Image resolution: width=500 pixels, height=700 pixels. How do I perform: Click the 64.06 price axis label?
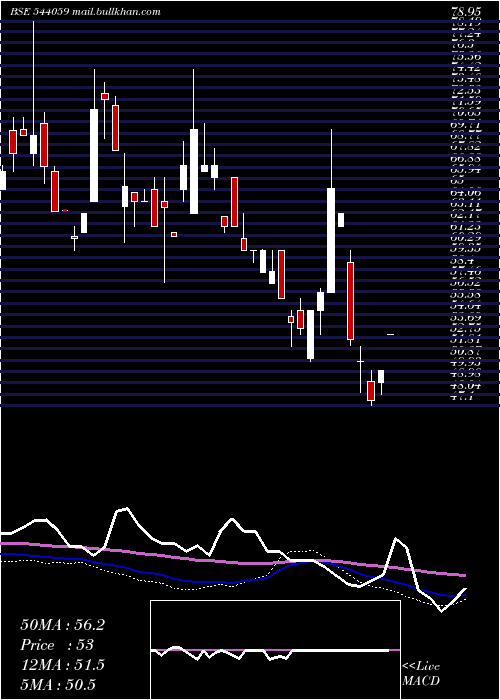point(466,193)
